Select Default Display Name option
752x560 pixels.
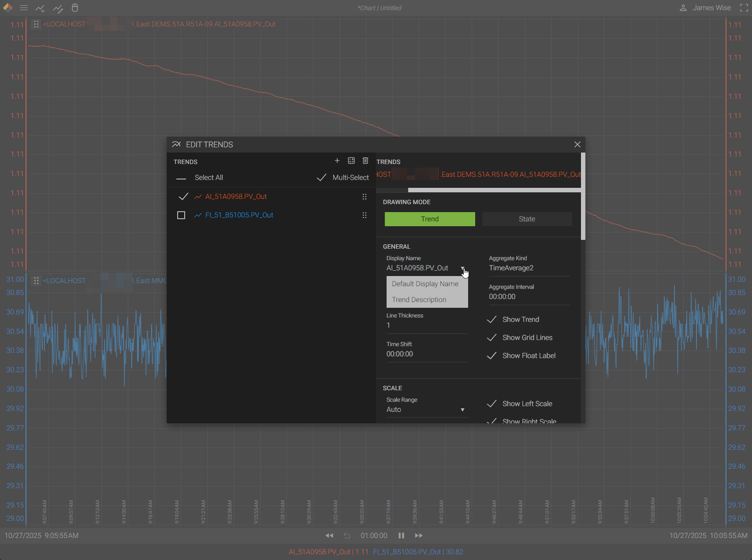pos(425,284)
